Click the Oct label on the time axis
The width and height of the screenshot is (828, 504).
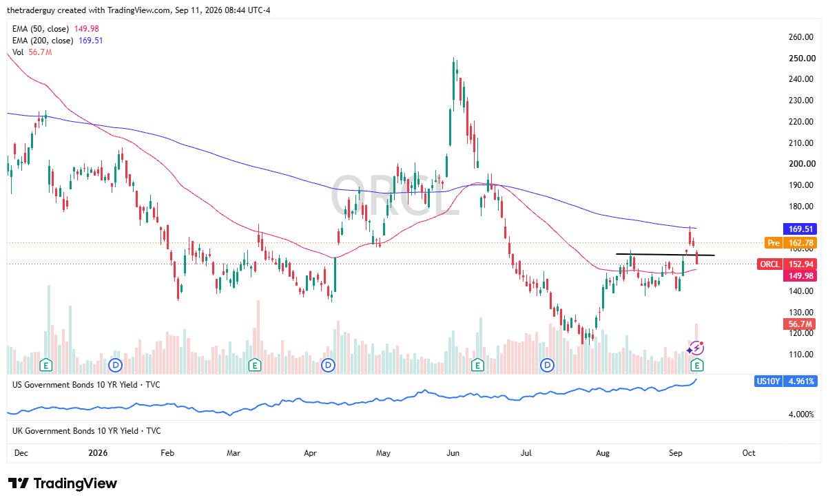(749, 453)
